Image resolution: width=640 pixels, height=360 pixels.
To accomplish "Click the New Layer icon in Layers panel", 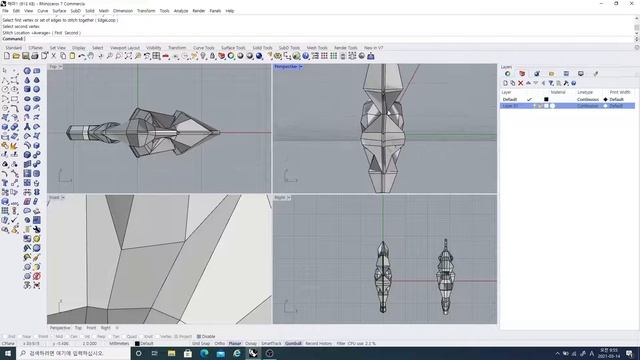I will click(505, 83).
